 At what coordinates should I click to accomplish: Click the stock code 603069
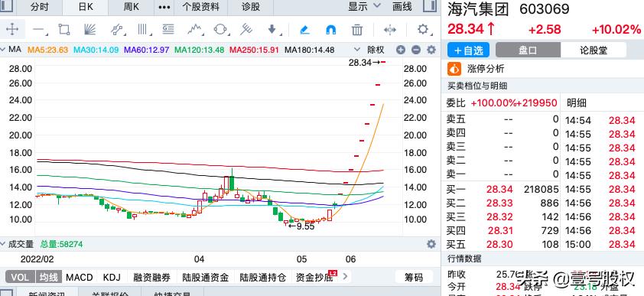(x=545, y=9)
